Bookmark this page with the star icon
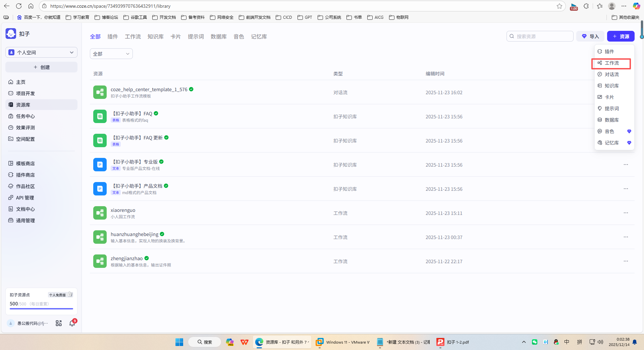Screen dimensions: 644x350 click(x=559, y=6)
